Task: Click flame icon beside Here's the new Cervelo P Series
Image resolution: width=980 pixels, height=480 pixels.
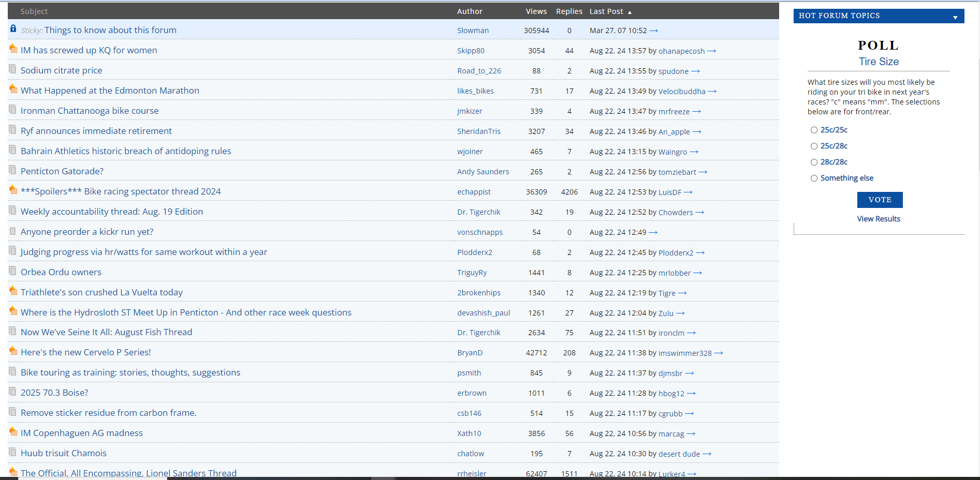Action: tap(13, 351)
